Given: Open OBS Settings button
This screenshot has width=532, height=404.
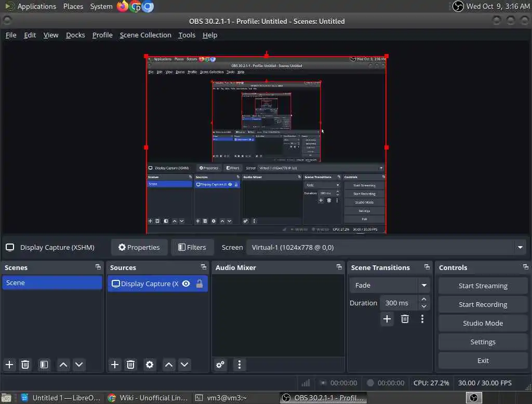Looking at the screenshot, I should pyautogui.click(x=483, y=342).
